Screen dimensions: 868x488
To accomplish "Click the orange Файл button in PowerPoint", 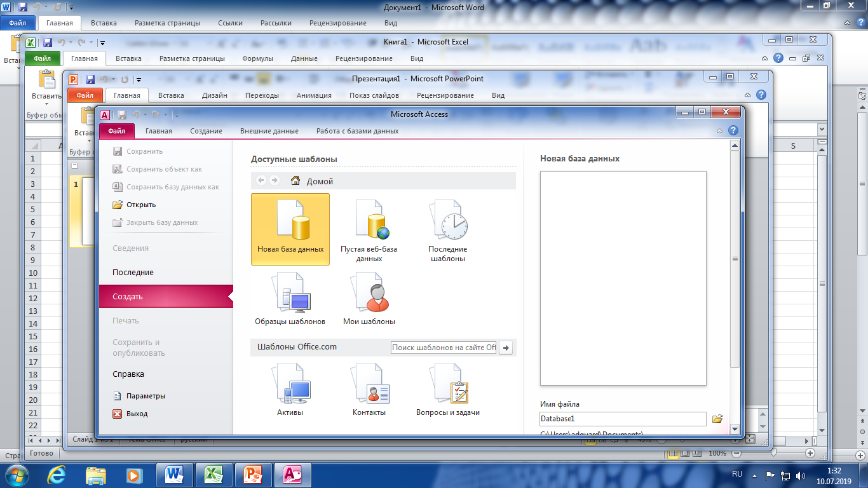I will pyautogui.click(x=85, y=95).
